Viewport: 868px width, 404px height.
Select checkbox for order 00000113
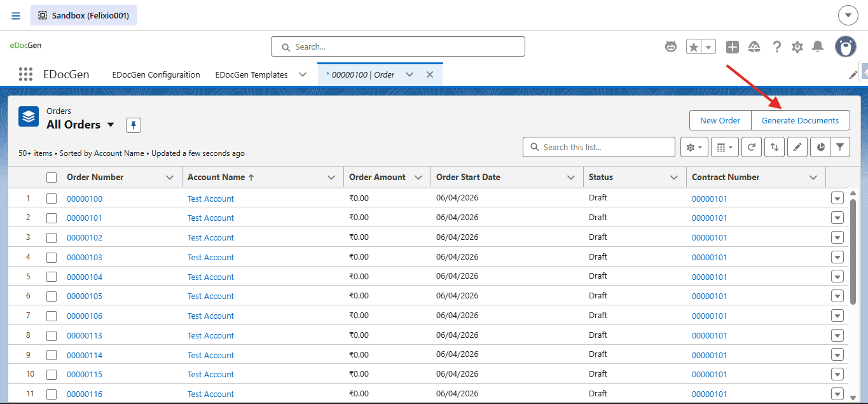pos(52,335)
